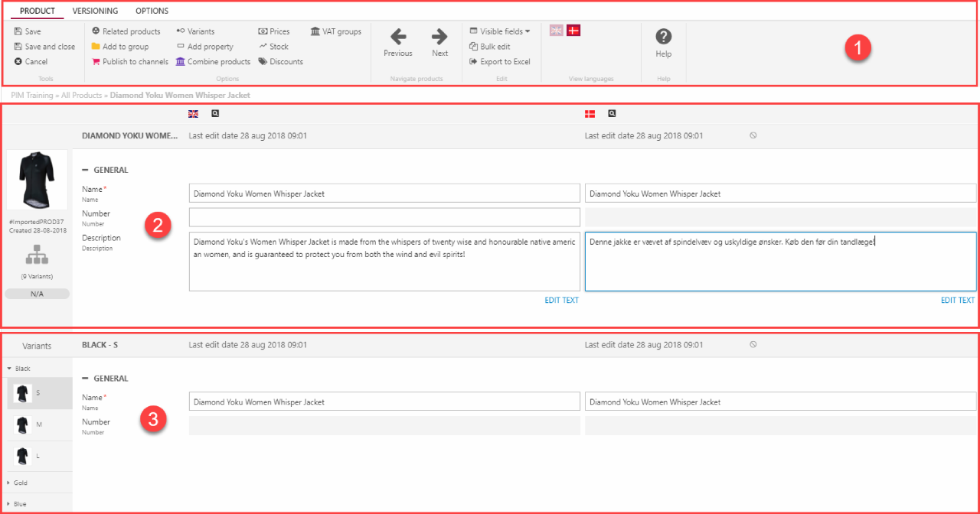Screen dimensions: 980x514
Task: Click the Next product arrow
Action: (x=439, y=37)
